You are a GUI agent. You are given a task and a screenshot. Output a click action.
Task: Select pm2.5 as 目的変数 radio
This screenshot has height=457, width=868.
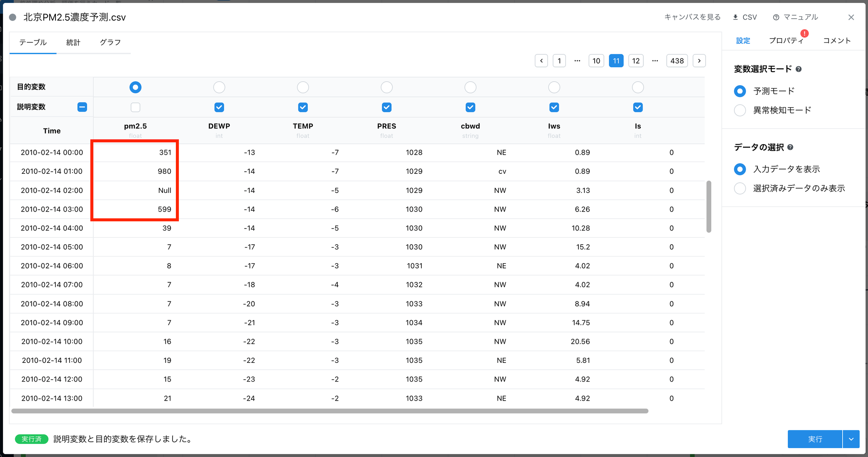click(135, 87)
